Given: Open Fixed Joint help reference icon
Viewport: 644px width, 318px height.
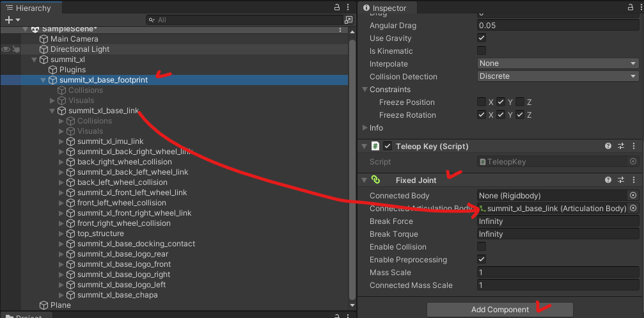Looking at the screenshot, I should [608, 180].
